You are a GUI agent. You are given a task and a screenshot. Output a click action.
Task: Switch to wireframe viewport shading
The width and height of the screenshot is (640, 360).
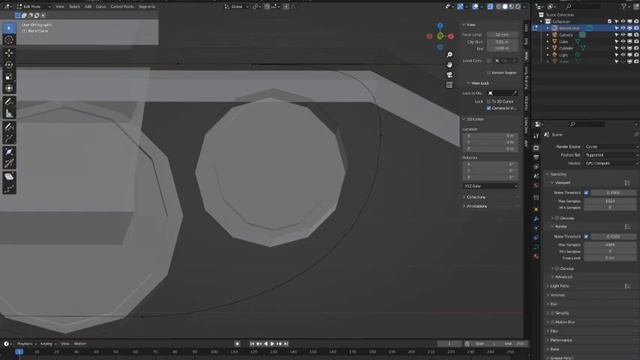coord(499,7)
